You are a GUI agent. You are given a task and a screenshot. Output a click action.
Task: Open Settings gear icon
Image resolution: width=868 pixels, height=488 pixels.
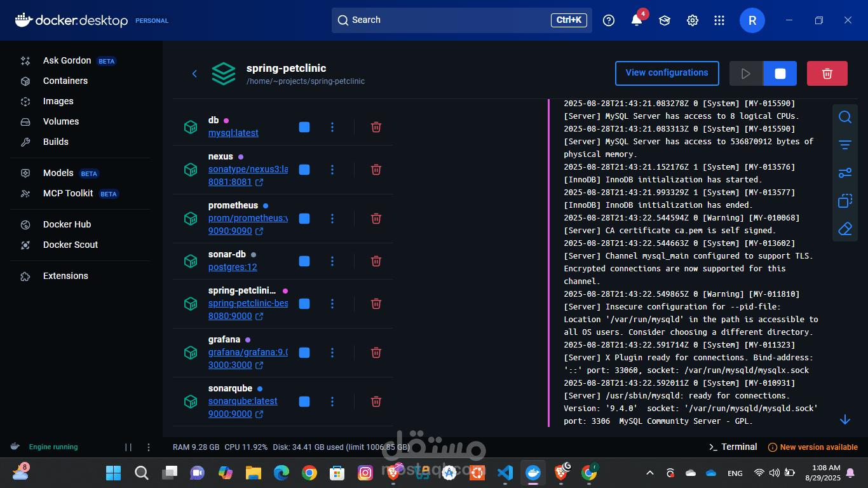point(693,20)
